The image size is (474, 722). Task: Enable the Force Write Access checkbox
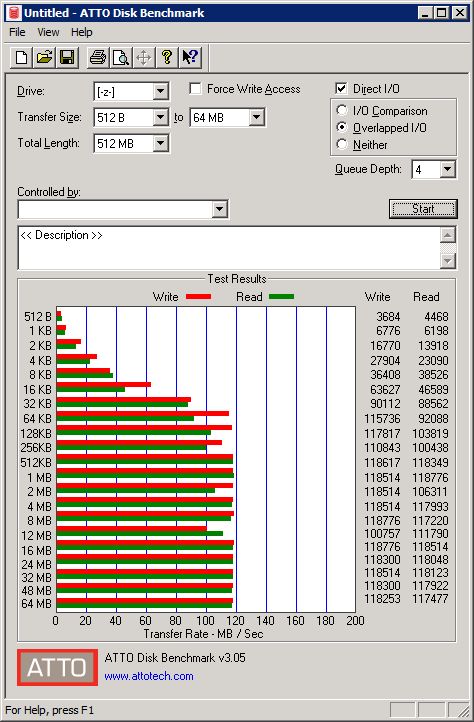pos(195,88)
